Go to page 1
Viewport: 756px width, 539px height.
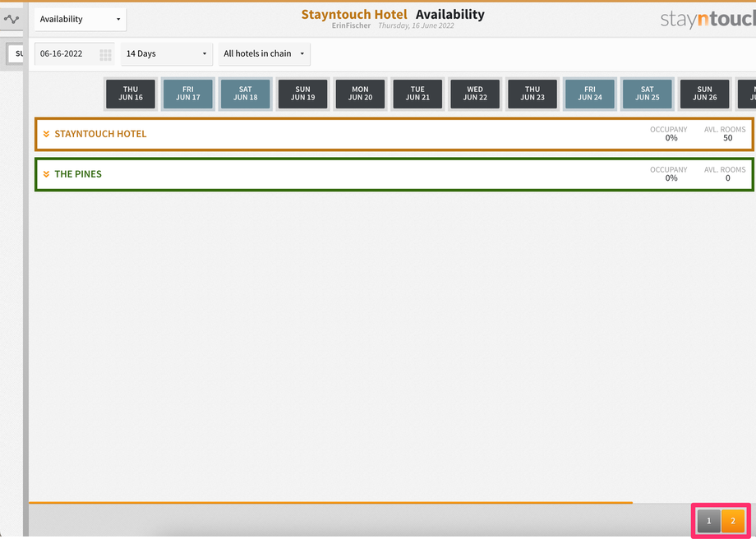click(x=708, y=521)
